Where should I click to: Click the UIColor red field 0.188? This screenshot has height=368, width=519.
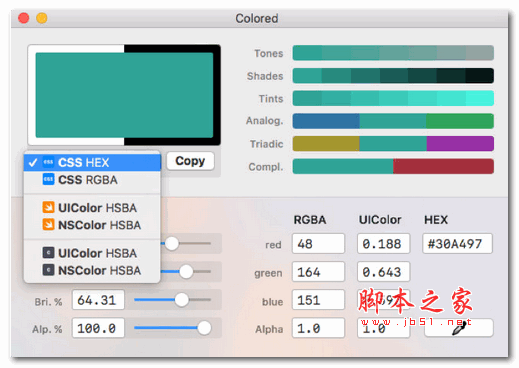(384, 244)
